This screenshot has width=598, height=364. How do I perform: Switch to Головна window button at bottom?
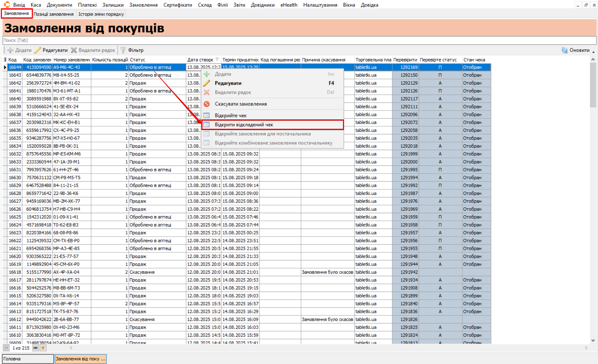(x=28, y=359)
